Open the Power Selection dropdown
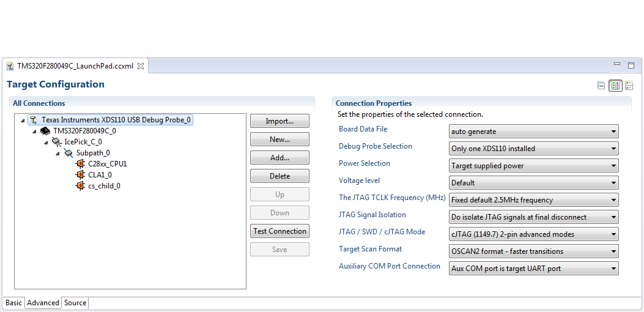 (533, 166)
